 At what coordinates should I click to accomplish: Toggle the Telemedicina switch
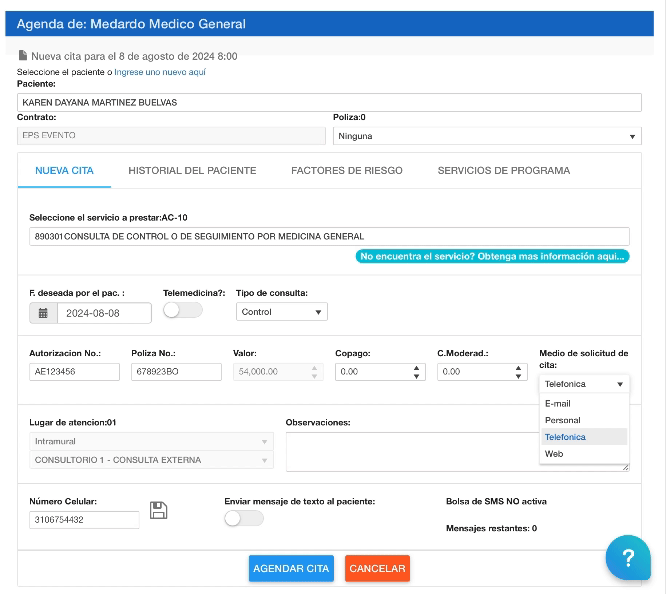183,311
